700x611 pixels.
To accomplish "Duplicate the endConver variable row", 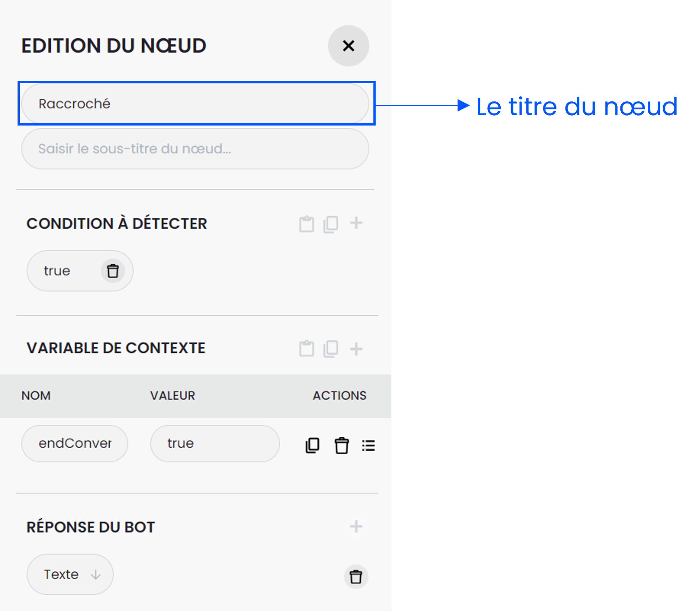I will (x=312, y=445).
